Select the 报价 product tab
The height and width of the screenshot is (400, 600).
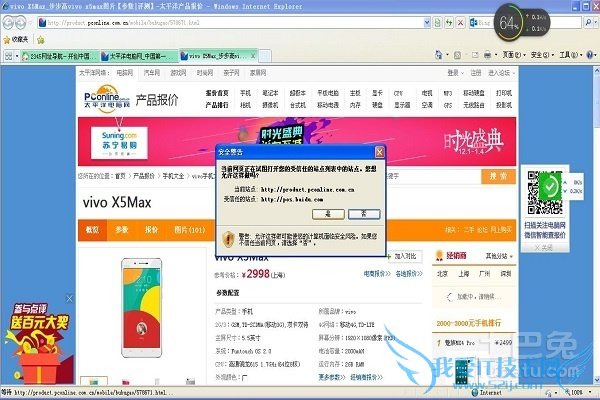pyautogui.click(x=151, y=230)
